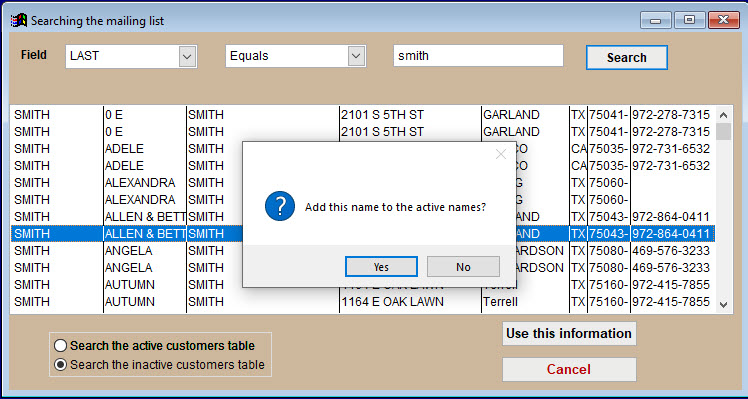Select the first ANGELA row name
Viewport: 748px width, 399px height.
point(128,251)
